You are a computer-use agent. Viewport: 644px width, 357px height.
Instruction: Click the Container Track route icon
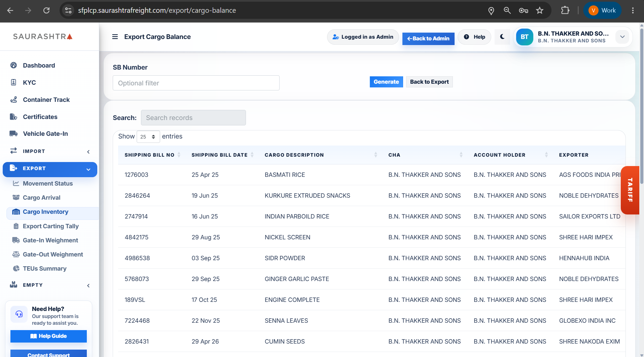click(x=13, y=100)
